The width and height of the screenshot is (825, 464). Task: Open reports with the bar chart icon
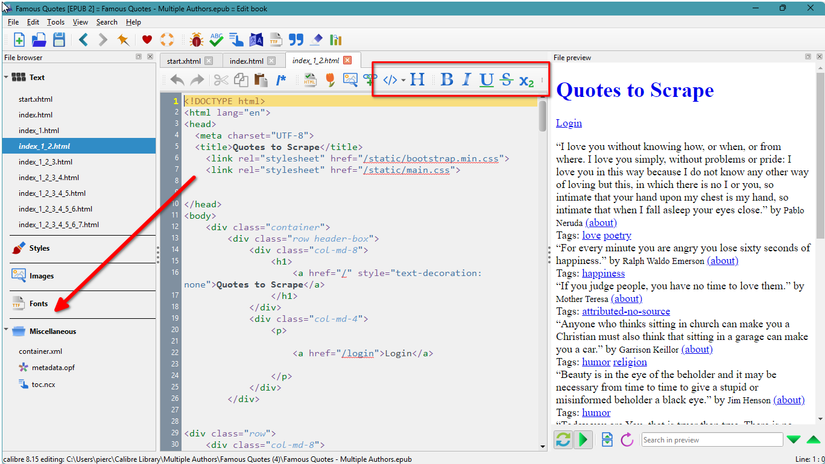tap(336, 39)
